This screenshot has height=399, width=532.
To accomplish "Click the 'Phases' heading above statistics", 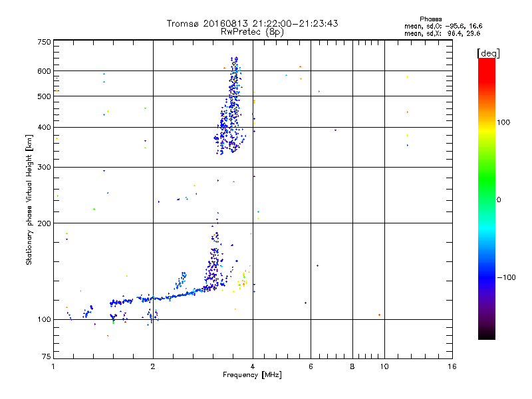I will coord(430,19).
